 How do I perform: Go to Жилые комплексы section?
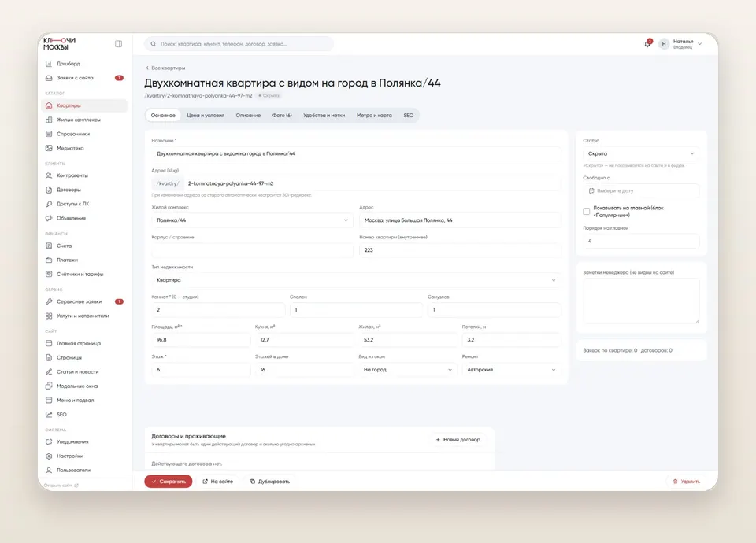(x=84, y=120)
